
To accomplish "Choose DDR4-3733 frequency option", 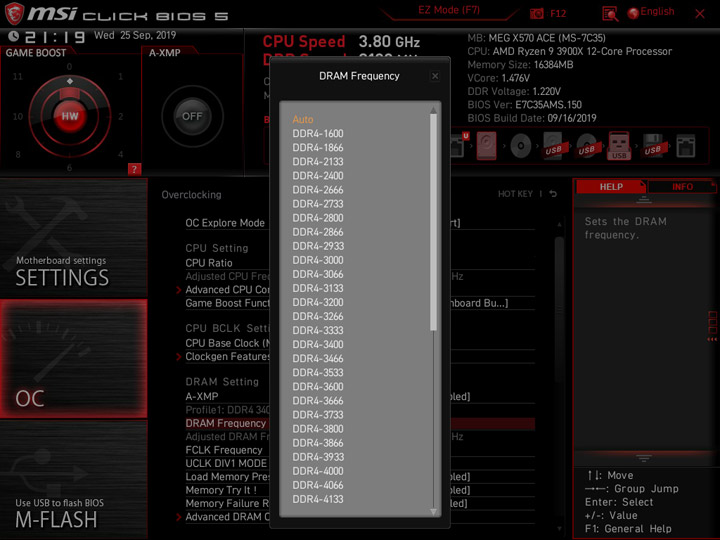I will [x=318, y=415].
